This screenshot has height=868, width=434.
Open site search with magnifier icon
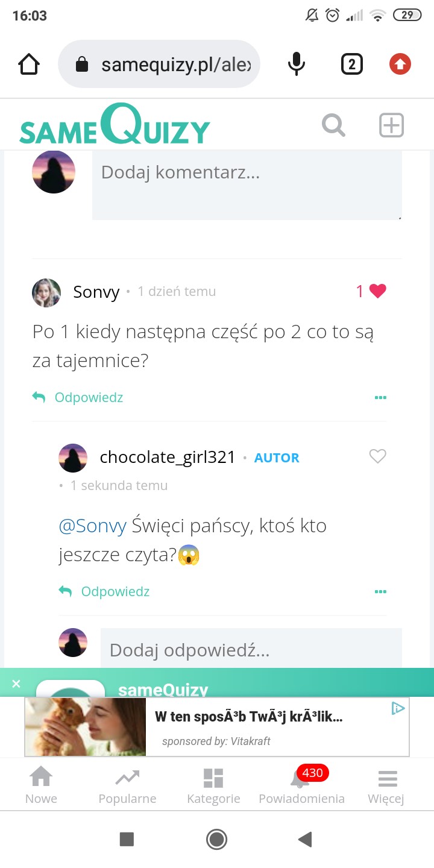333,126
